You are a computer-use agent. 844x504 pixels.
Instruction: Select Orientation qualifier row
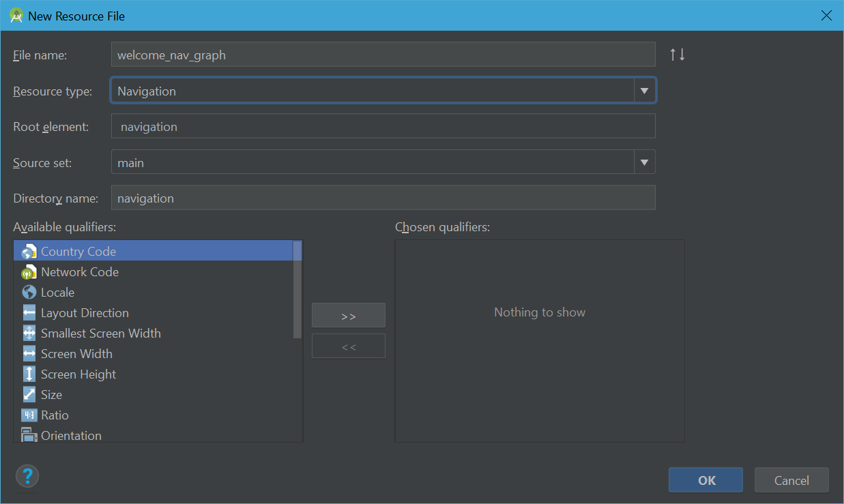click(154, 434)
